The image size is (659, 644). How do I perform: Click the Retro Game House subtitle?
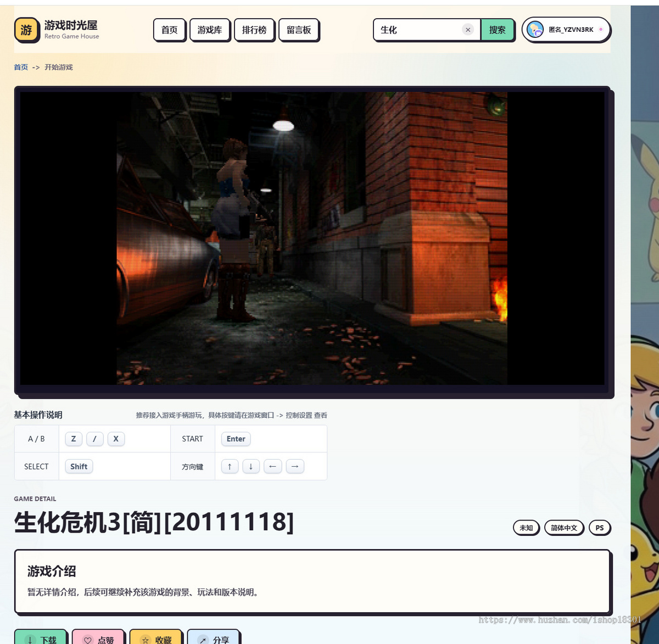click(72, 36)
